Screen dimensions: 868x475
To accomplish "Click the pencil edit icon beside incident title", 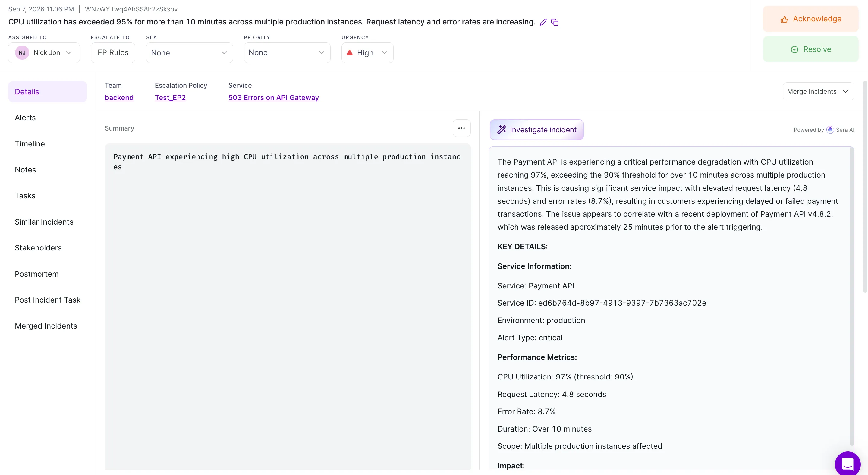I will (x=543, y=22).
